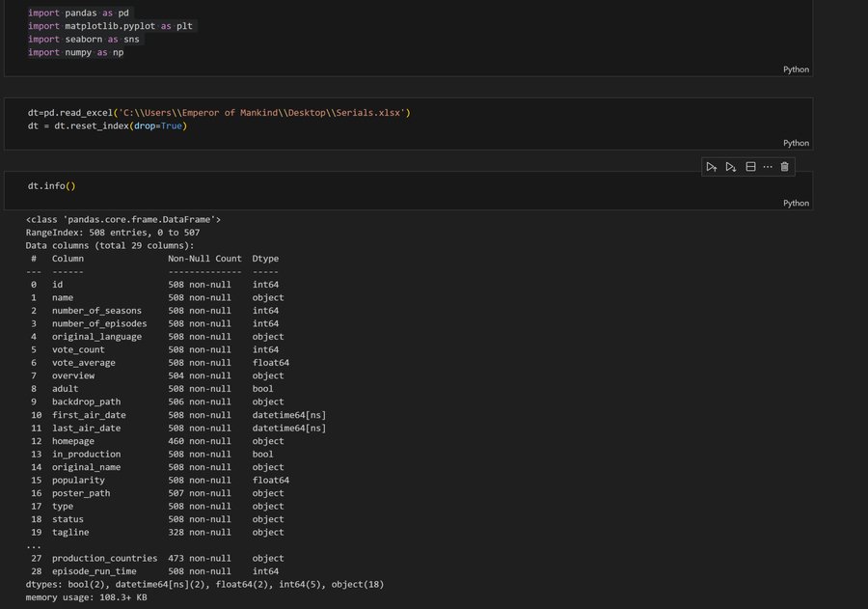Select the vote_average row in output
The height and width of the screenshot is (609, 868).
(83, 363)
